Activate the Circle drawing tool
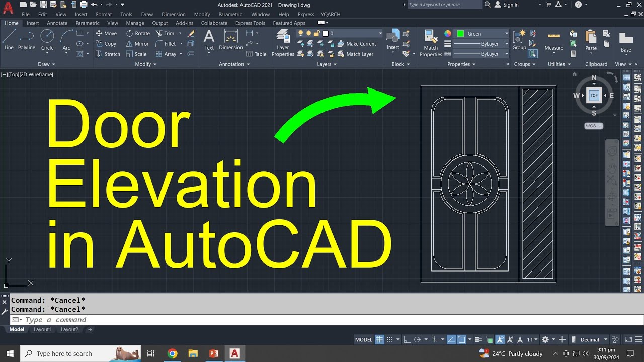 point(47,40)
